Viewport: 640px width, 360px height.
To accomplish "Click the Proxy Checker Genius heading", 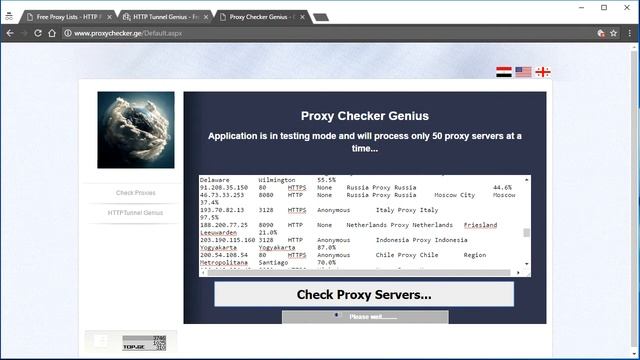I will point(365,116).
